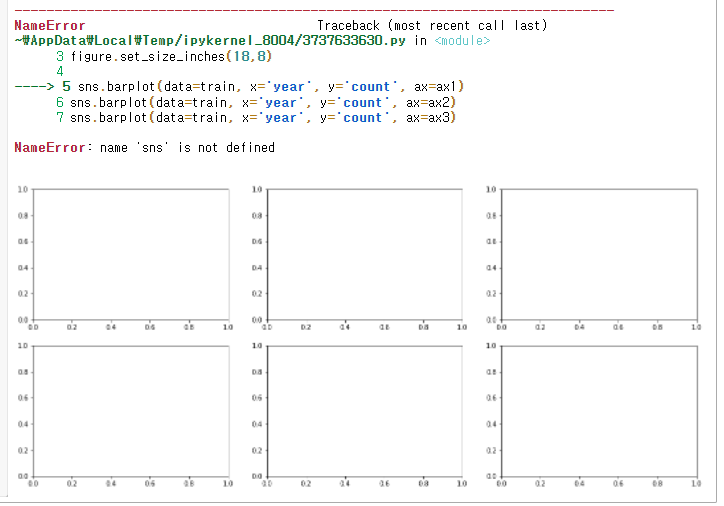724x506 pixels.
Task: Click the red NameError heading beside Traceback
Action: point(50,25)
